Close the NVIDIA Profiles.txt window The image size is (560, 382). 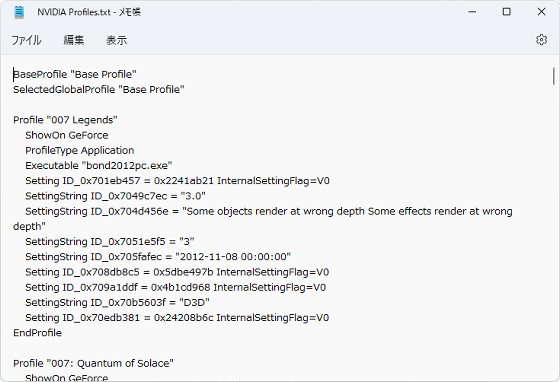pos(541,12)
